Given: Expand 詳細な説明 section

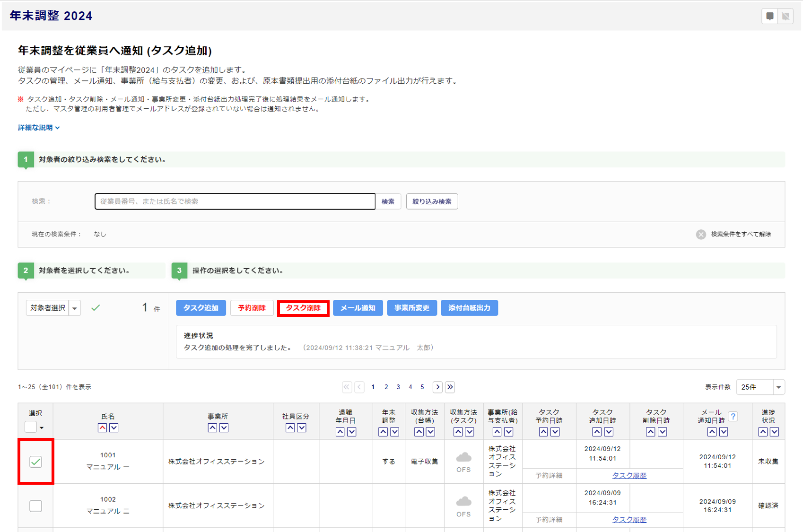Looking at the screenshot, I should [39, 128].
